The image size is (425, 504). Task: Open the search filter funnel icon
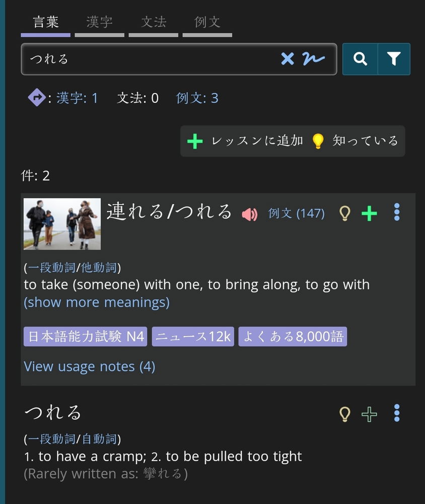coord(394,59)
